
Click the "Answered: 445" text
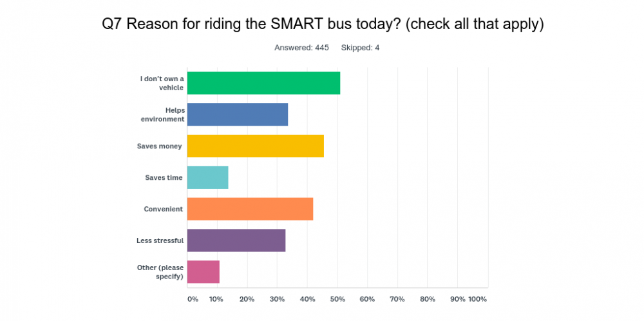pos(302,48)
